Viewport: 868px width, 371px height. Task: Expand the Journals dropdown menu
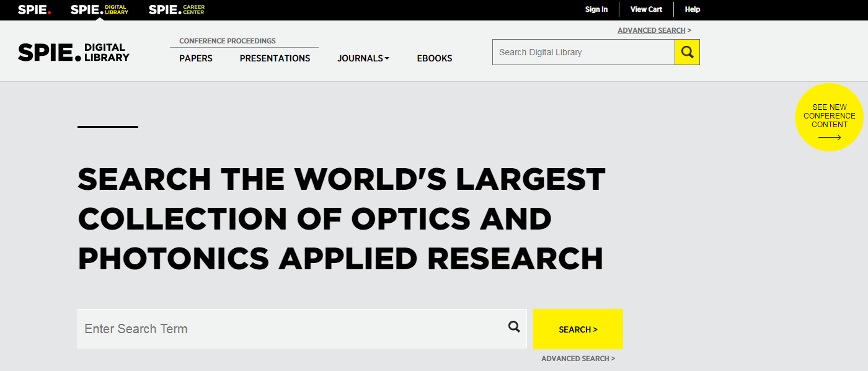click(363, 58)
